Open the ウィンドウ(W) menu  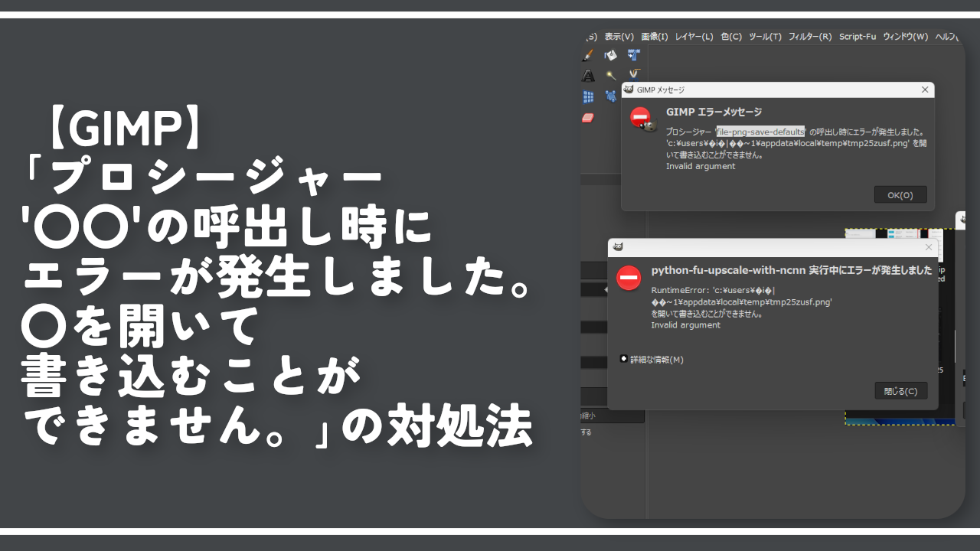(x=906, y=36)
